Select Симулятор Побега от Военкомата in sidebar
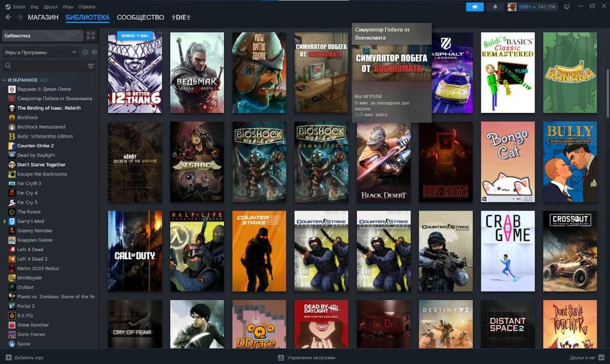 [x=54, y=98]
